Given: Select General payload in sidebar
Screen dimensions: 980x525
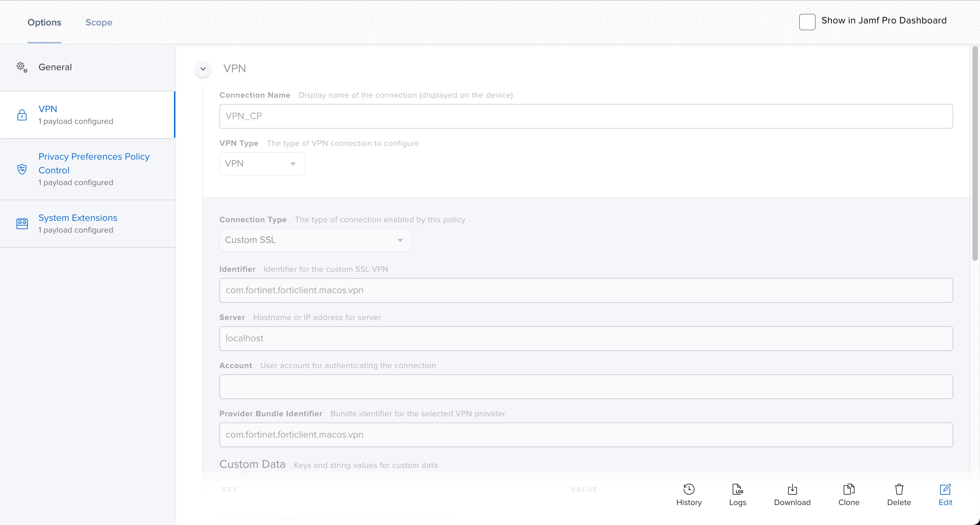Looking at the screenshot, I should pyautogui.click(x=87, y=67).
